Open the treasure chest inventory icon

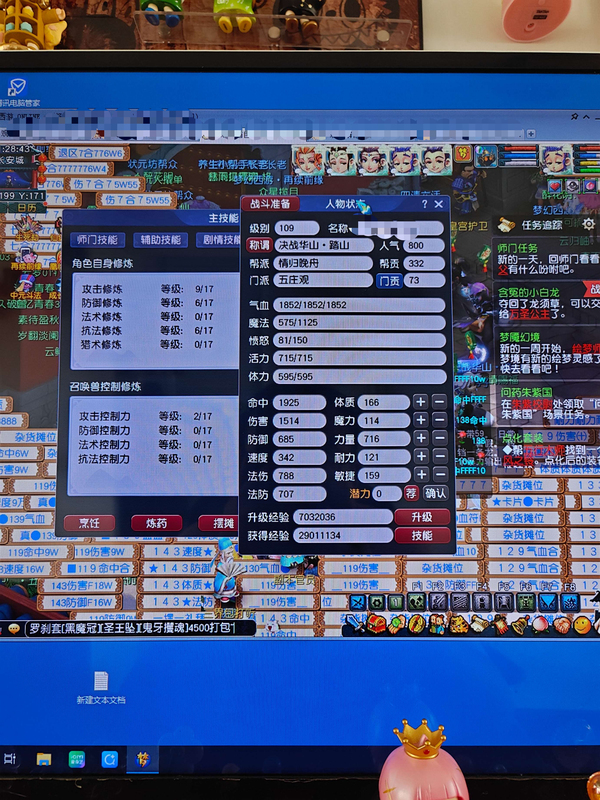point(377,623)
